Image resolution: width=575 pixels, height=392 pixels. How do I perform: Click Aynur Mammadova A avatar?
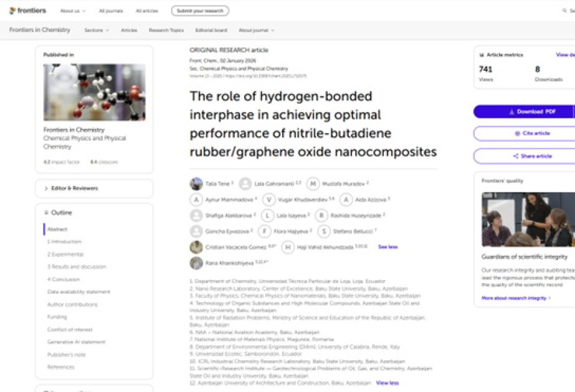point(196,200)
